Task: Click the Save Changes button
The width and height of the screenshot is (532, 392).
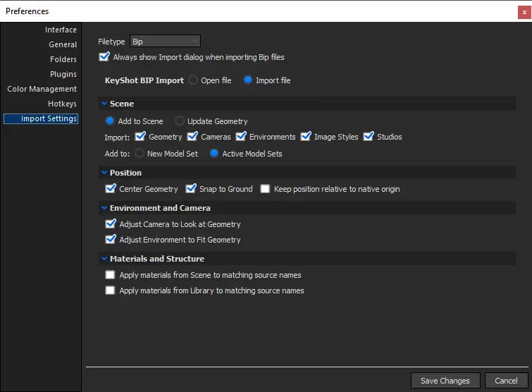Action: [x=445, y=381]
